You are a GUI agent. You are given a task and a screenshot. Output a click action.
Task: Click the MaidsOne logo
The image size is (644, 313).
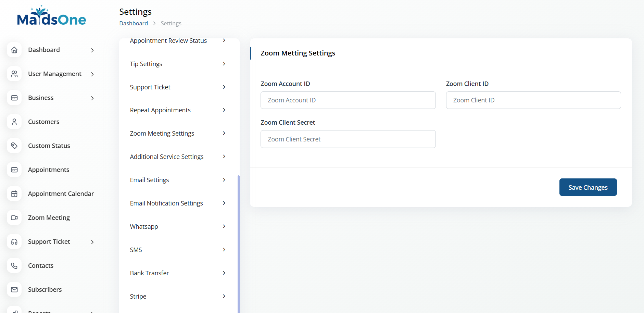click(x=51, y=16)
